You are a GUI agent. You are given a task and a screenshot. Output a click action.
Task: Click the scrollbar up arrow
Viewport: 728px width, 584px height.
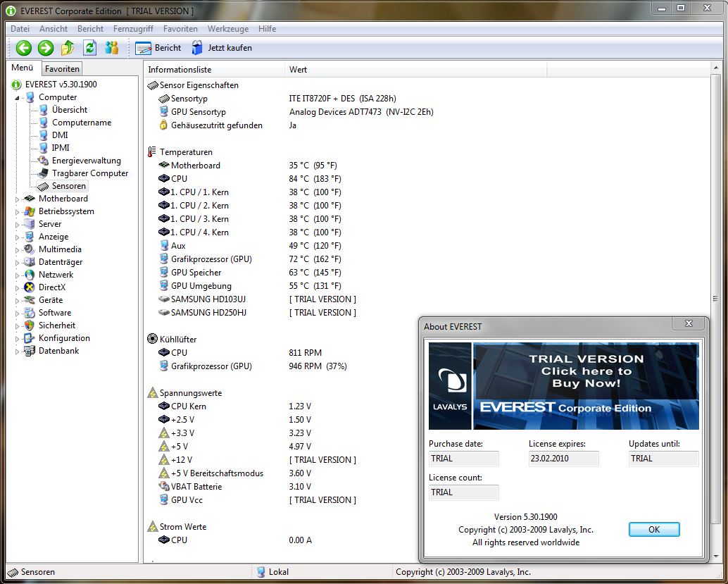click(x=715, y=69)
